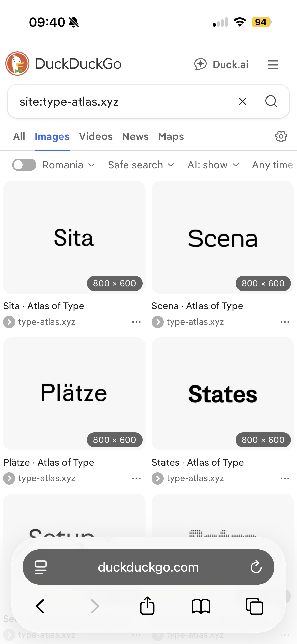This screenshot has height=644, width=297.
Task: Toggle the Romania region switch
Action: point(24,165)
